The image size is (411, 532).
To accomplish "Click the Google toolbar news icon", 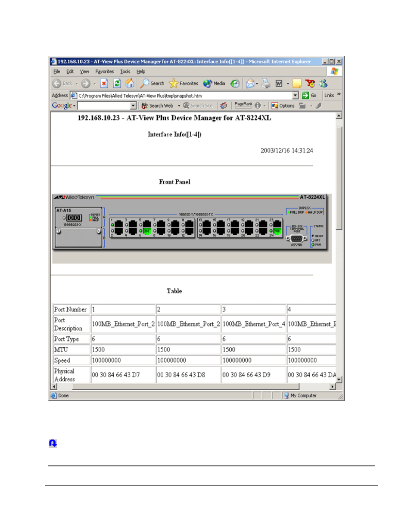I will tap(224, 106).
